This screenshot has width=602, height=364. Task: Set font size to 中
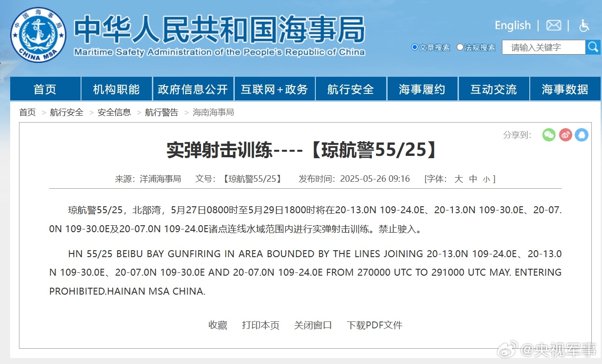473,179
